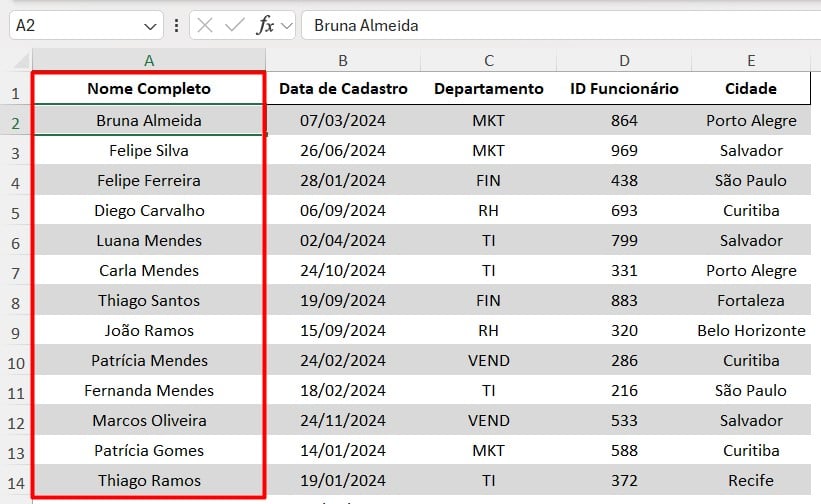Image resolution: width=821 pixels, height=504 pixels.
Task: Click the Insert Function fx icon
Action: click(x=265, y=26)
